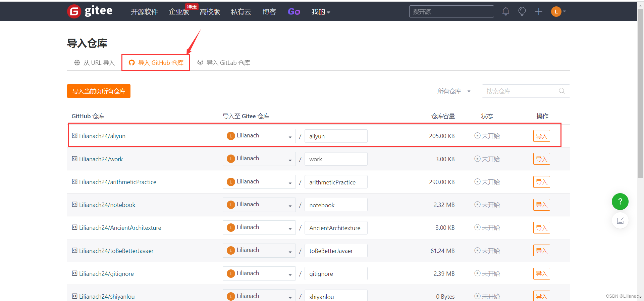Image resolution: width=644 pixels, height=301 pixels.
Task: Open Lilianach24/work repository link
Action: coord(101,159)
